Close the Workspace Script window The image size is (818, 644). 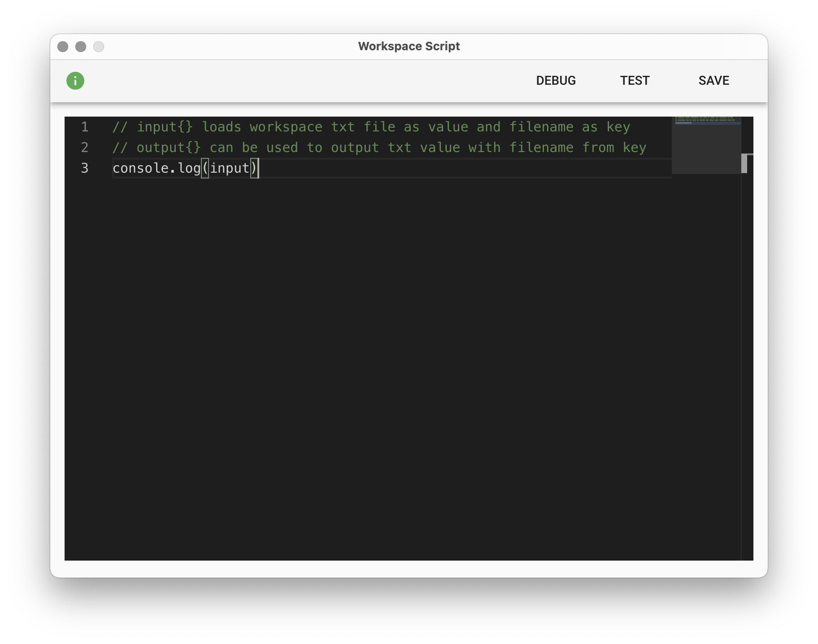(63, 47)
